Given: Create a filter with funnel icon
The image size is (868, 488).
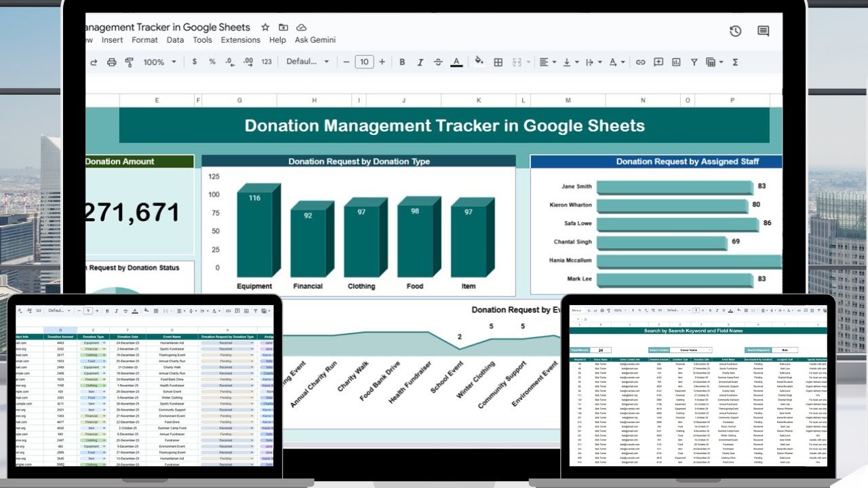Looking at the screenshot, I should (694, 62).
